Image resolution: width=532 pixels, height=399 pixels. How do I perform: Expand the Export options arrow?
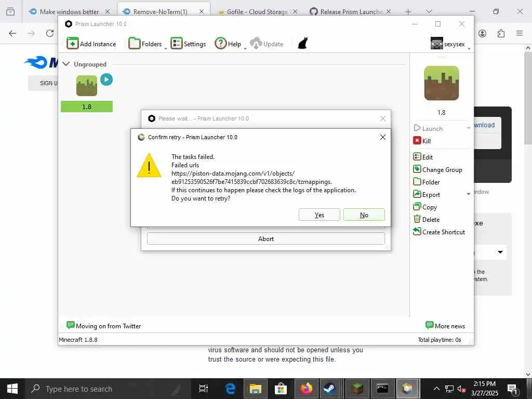pos(469,194)
